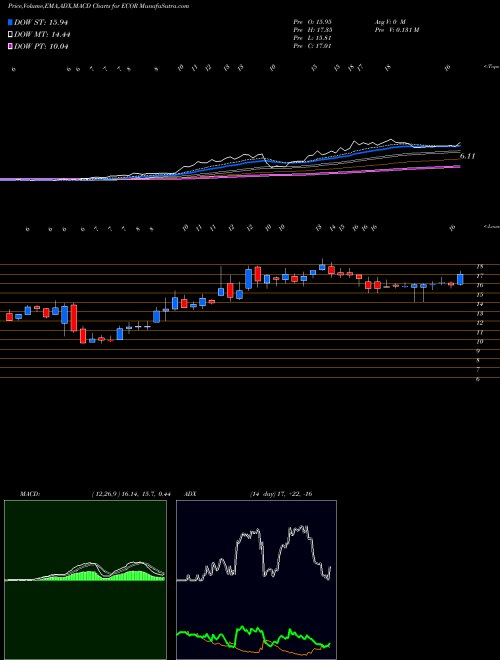Click the MACD '(12,26,9) 16.14, 15.7, 0.44' values
Image resolution: width=500 pixels, height=660 pixels.
click(130, 494)
